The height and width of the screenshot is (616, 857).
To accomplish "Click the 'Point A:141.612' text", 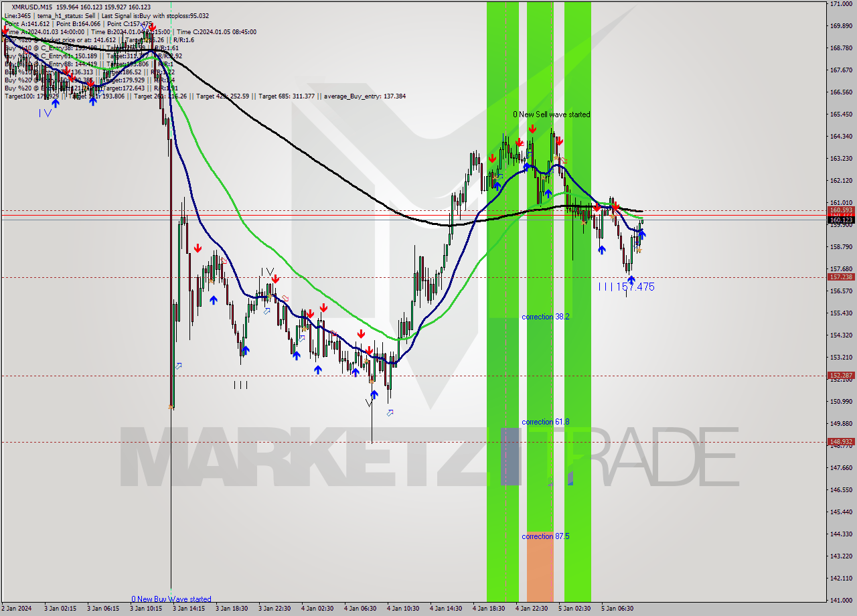I will coord(27,23).
